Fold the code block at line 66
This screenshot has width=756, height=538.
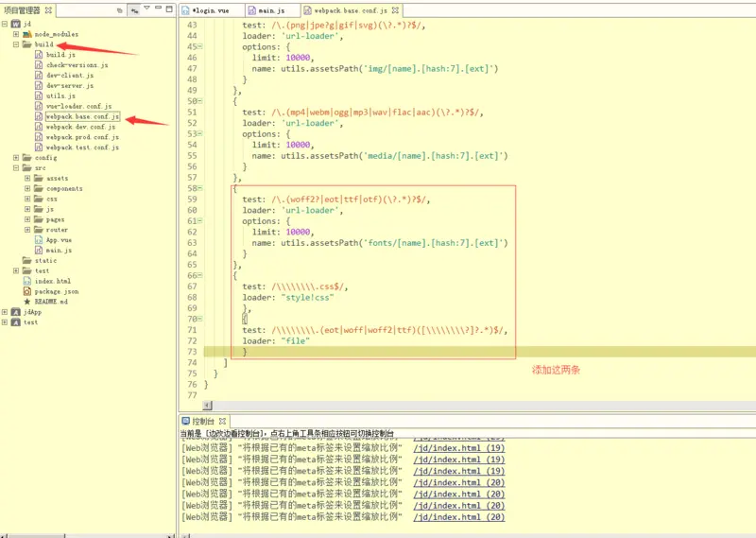200,275
